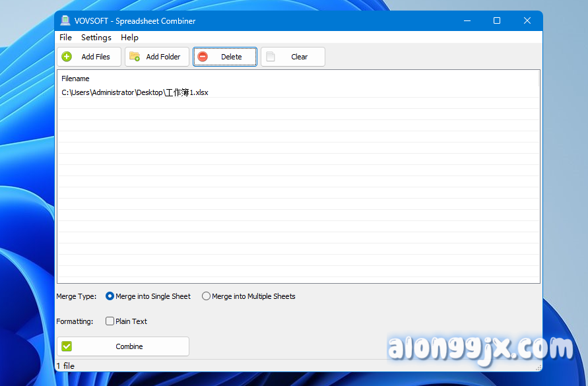The image size is (588, 386).
Task: Enable the Plain Text formatting checkbox
Action: pyautogui.click(x=110, y=321)
